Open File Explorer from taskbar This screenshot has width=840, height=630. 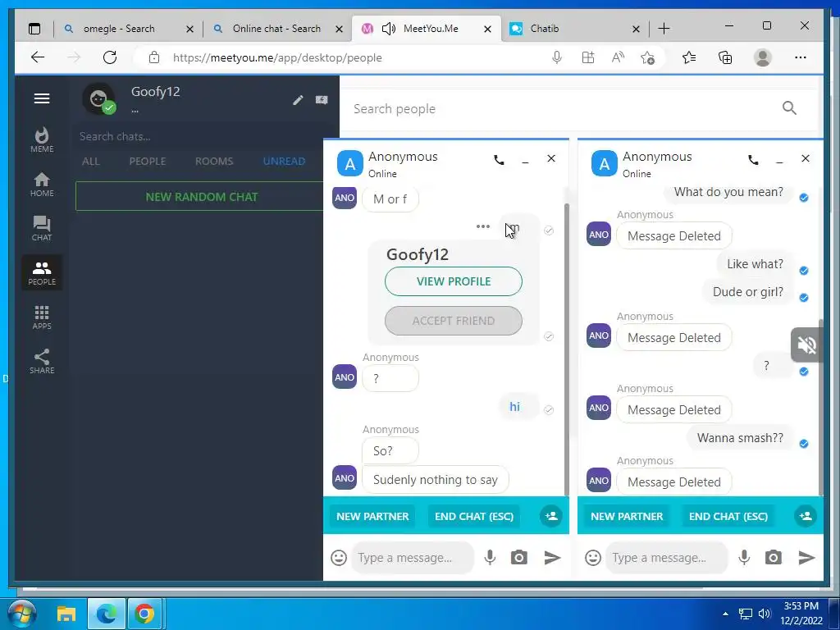[x=66, y=614]
